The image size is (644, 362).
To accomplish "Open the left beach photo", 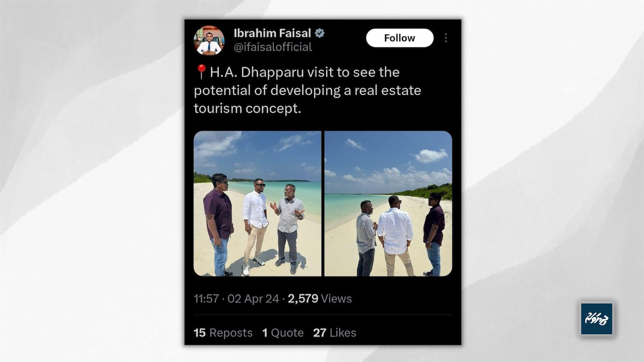I will (x=257, y=204).
